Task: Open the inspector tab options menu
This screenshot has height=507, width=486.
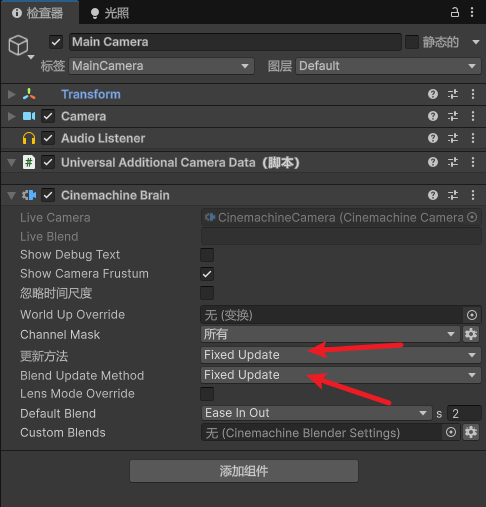Action: click(472, 12)
